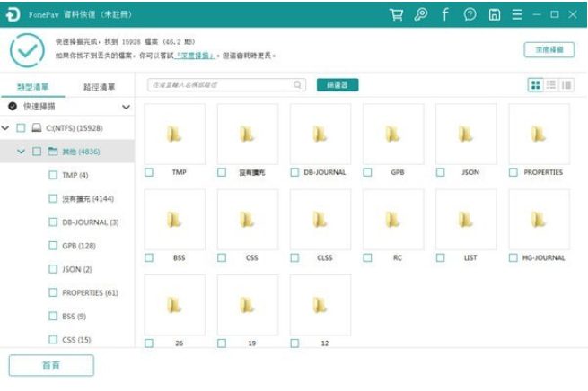
Task: Check CSS (15) in the sidebar
Action: point(53,340)
